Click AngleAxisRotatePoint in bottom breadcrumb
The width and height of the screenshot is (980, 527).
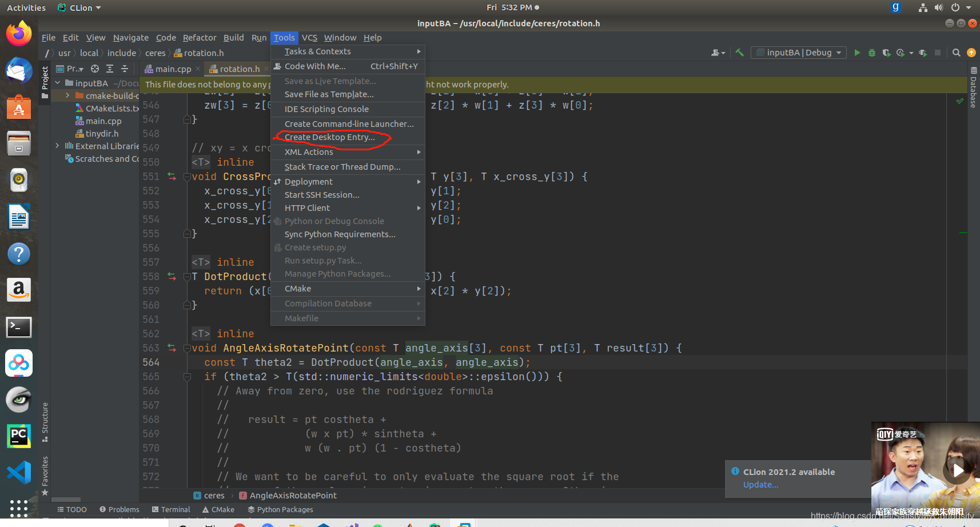click(x=293, y=496)
